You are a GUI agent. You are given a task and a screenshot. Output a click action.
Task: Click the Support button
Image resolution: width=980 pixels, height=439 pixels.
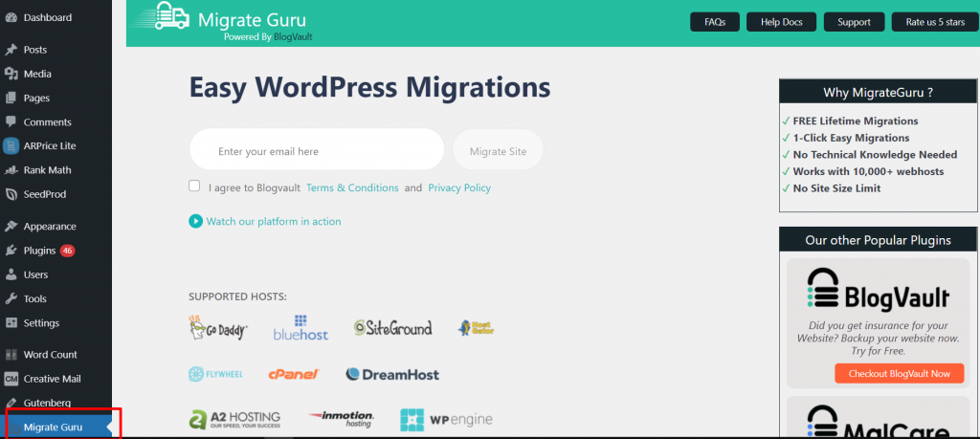pos(855,22)
